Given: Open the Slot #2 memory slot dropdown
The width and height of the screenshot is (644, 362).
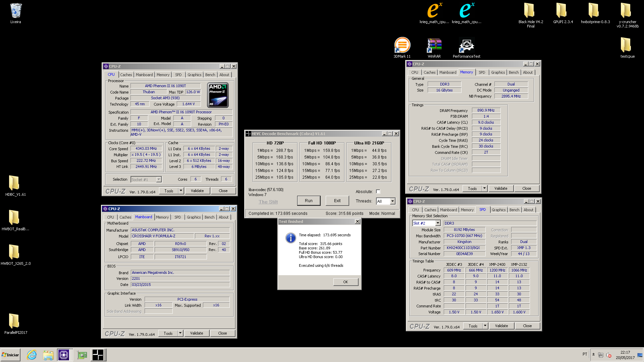Looking at the screenshot, I should coord(438,223).
